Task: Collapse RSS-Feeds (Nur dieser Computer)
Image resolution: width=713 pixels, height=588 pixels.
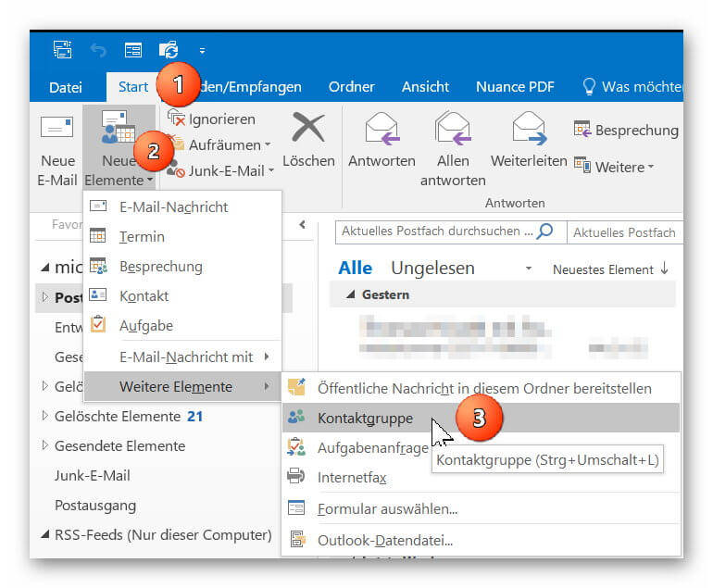Action: pyautogui.click(x=44, y=535)
